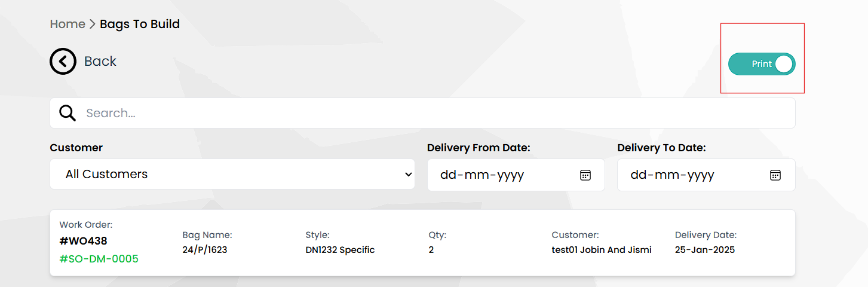
Task: Click the Delivery From Date dd-mm-yyyy text
Action: click(x=482, y=175)
